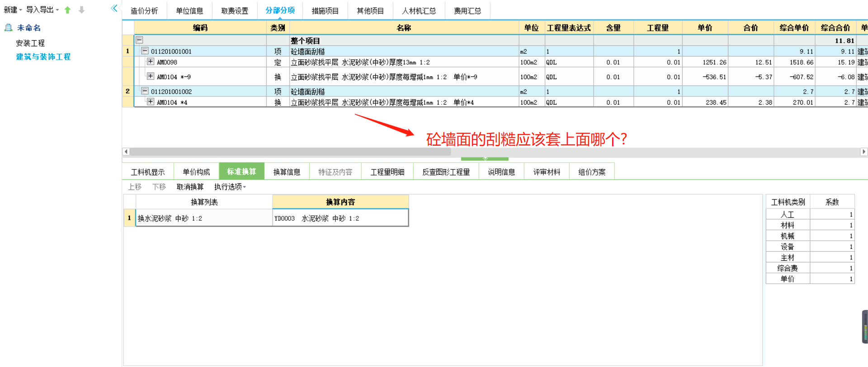Click the horizontal scrollbar left arrow
This screenshot has width=868, height=367.
click(x=126, y=152)
